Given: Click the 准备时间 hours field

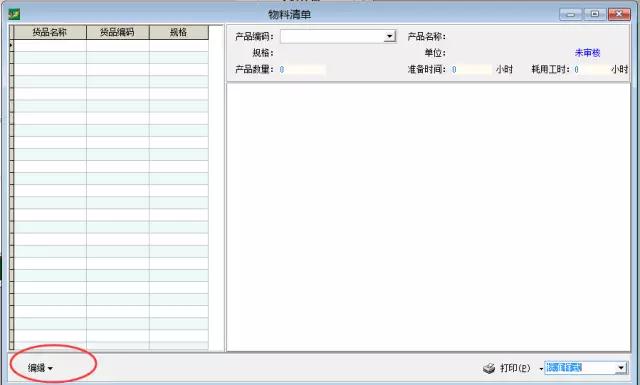Looking at the screenshot, I should click(471, 69).
